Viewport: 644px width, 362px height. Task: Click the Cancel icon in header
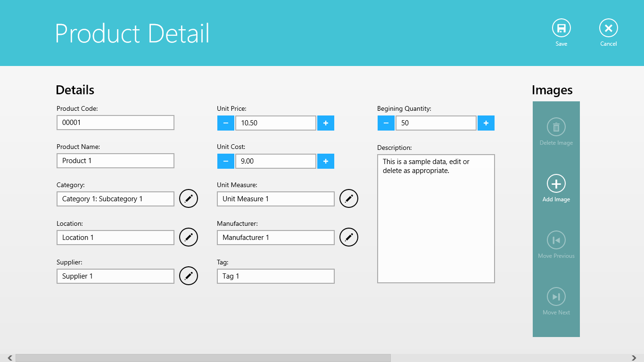tap(608, 28)
